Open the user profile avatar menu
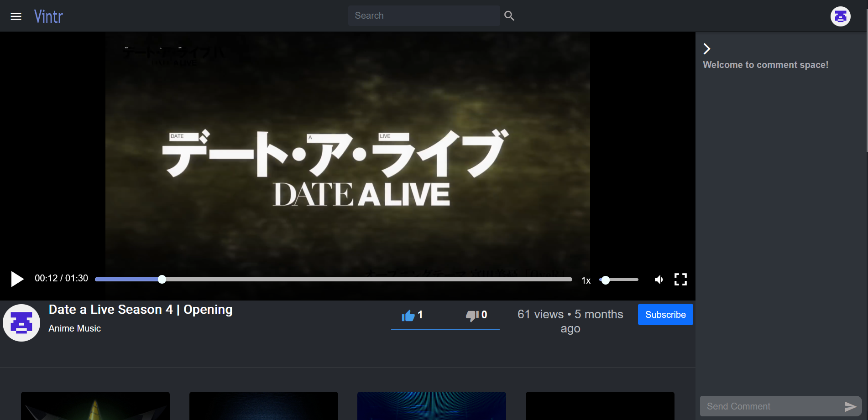This screenshot has width=868, height=420. click(x=840, y=16)
